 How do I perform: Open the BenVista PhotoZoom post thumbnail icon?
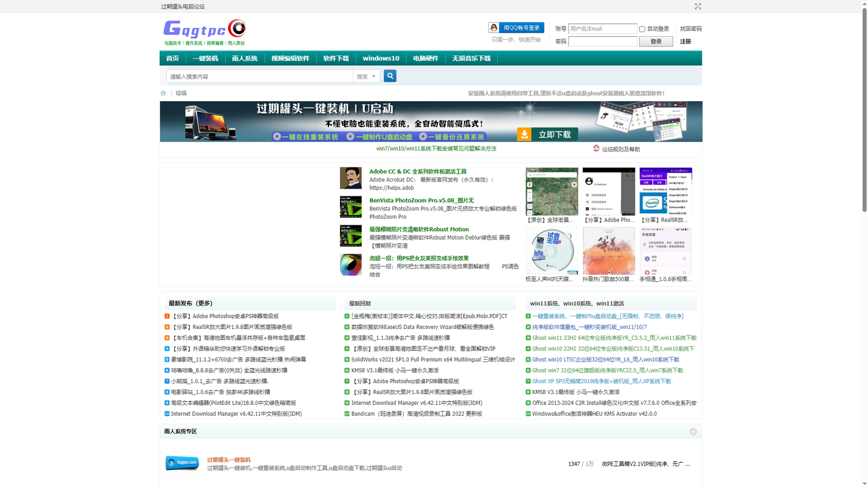pyautogui.click(x=351, y=207)
